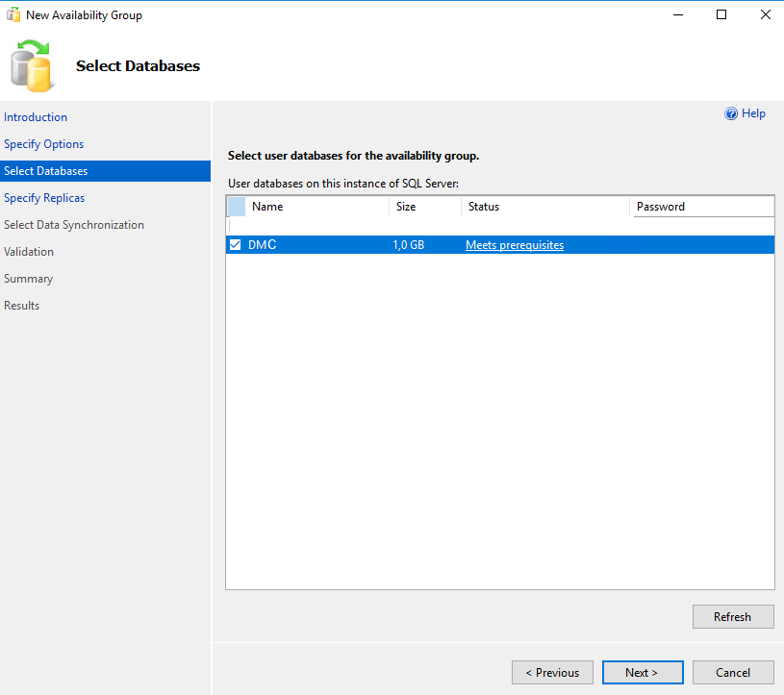
Task: Open the Help link
Action: tap(753, 114)
